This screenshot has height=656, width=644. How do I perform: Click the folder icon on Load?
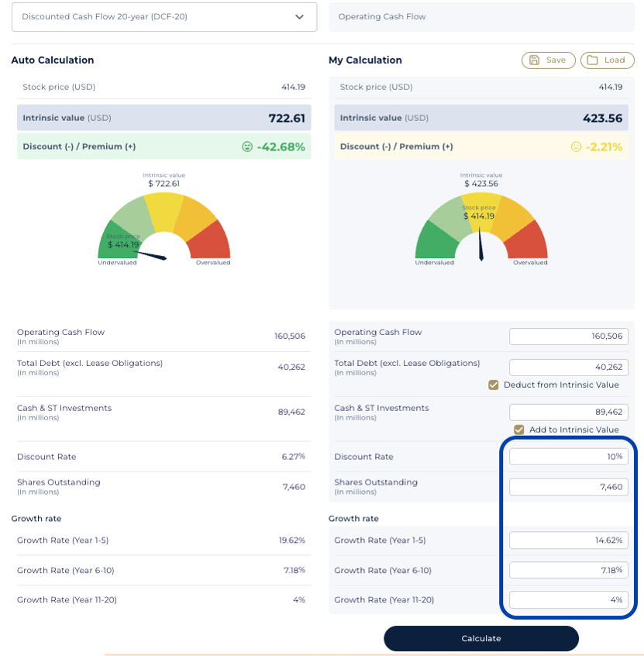coord(593,60)
